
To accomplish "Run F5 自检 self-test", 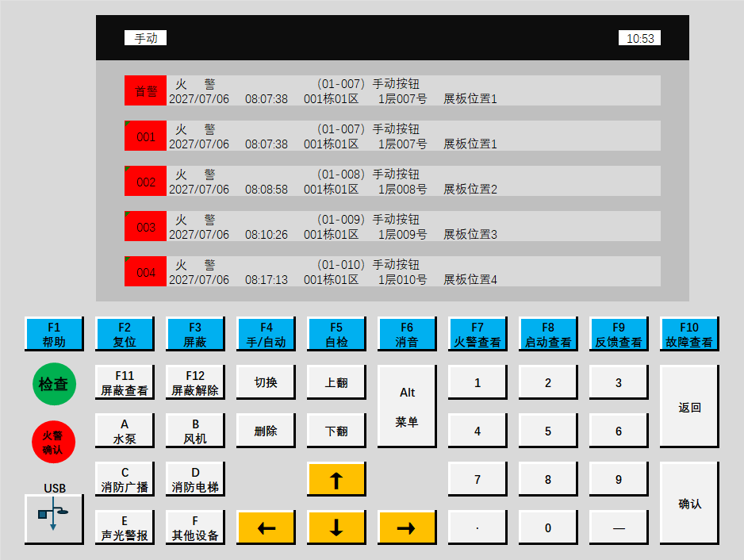I will (336, 335).
